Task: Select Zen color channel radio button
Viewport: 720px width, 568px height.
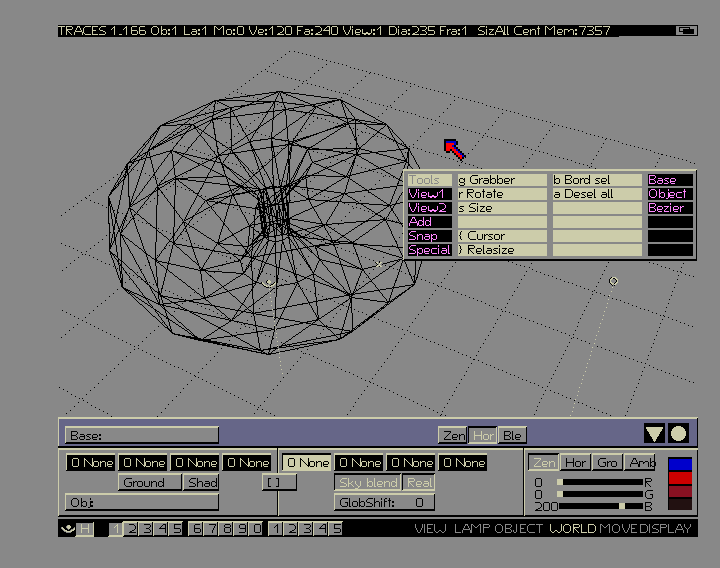Action: [x=543, y=462]
